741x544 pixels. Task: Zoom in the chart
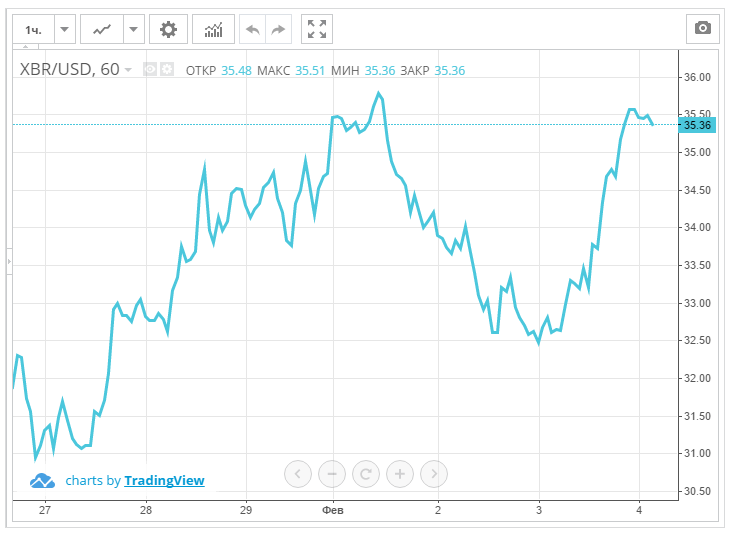(400, 473)
